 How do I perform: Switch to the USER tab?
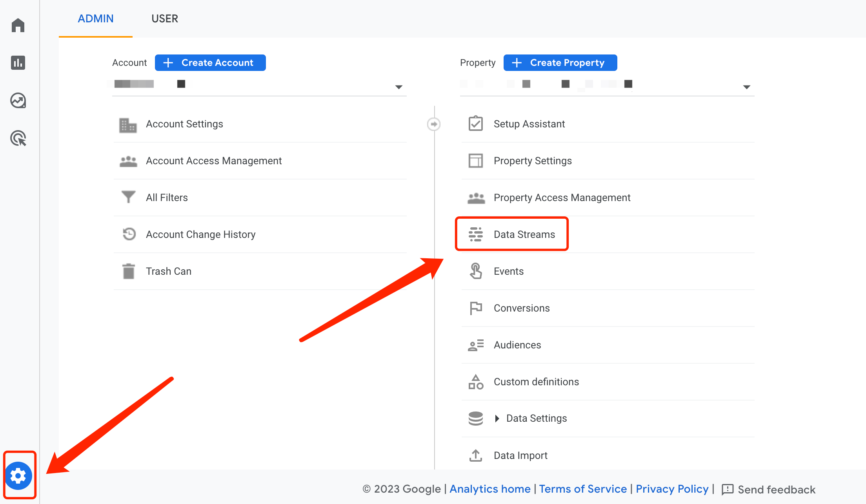pos(165,18)
